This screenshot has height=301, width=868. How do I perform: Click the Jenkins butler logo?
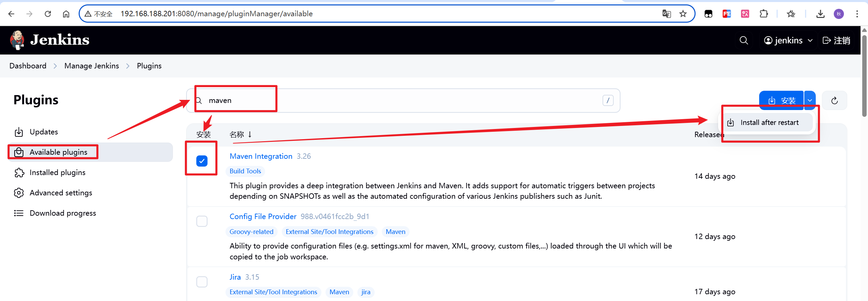click(17, 40)
